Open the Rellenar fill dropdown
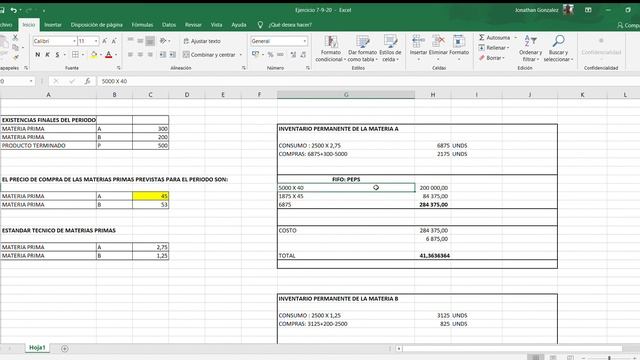Viewport: 640px width, 360px height. pyautogui.click(x=494, y=48)
